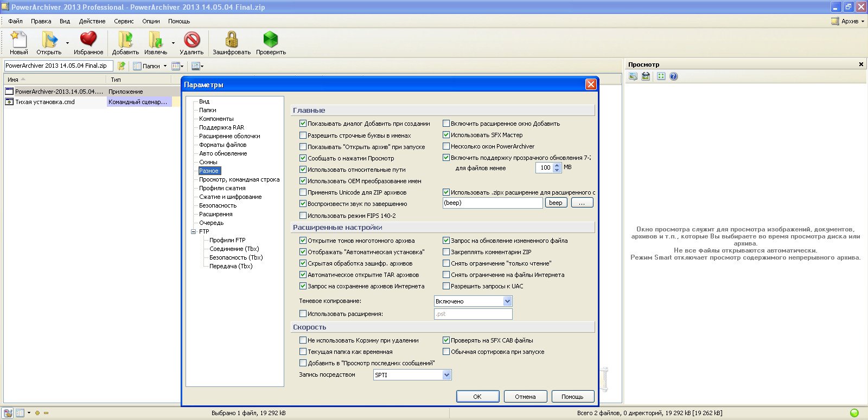Open the Правка menu
868x420 pixels.
point(41,21)
